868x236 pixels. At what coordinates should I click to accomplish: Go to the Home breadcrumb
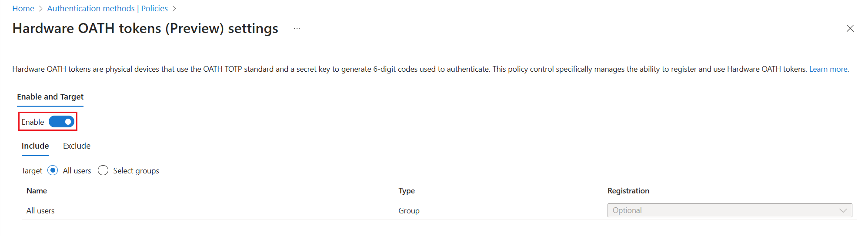[x=23, y=9]
